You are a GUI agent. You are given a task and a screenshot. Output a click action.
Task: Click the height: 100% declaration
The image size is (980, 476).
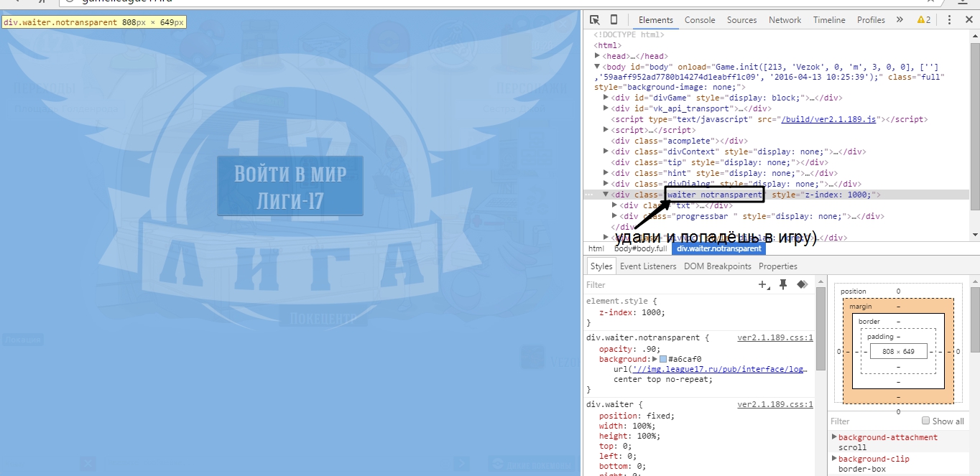[x=629, y=436]
